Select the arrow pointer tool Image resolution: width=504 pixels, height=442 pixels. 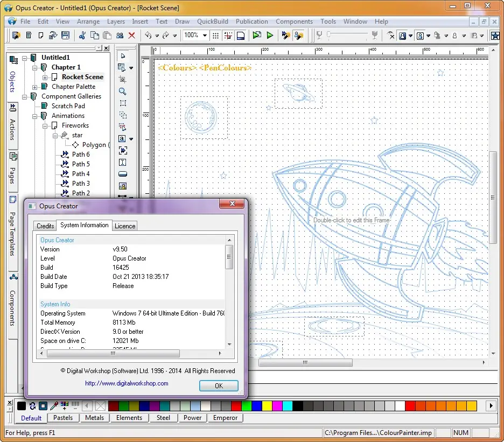123,56
